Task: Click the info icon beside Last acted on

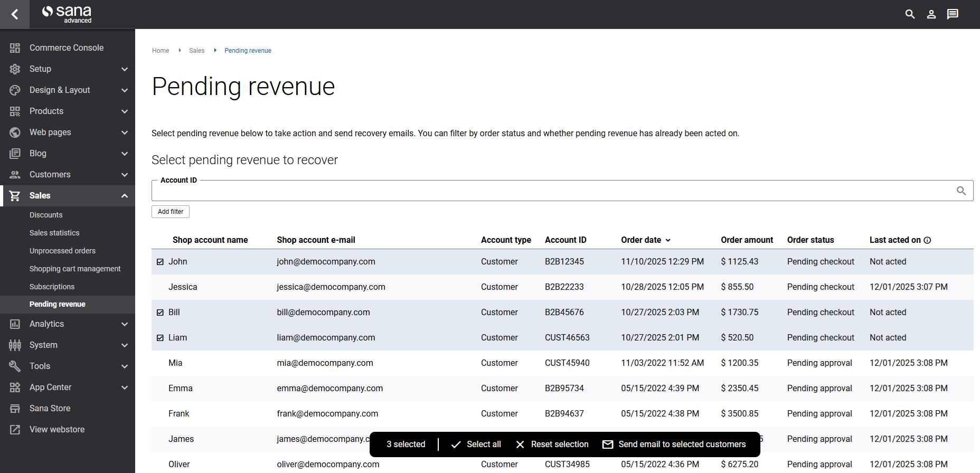Action: tap(927, 240)
